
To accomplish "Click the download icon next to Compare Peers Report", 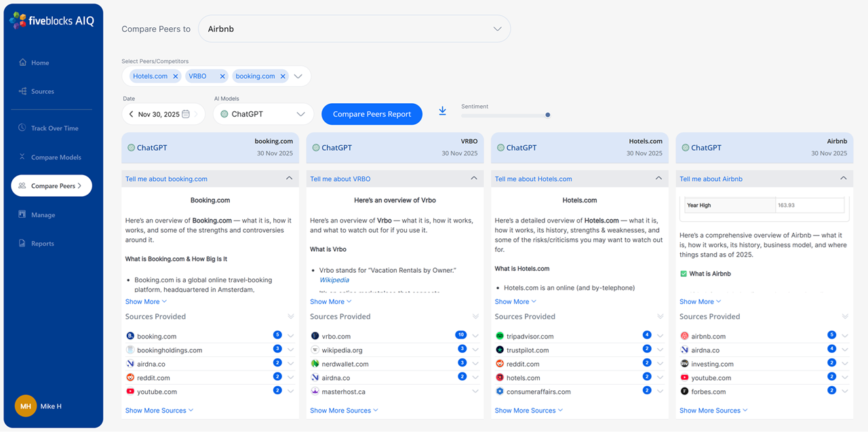I will (x=442, y=110).
